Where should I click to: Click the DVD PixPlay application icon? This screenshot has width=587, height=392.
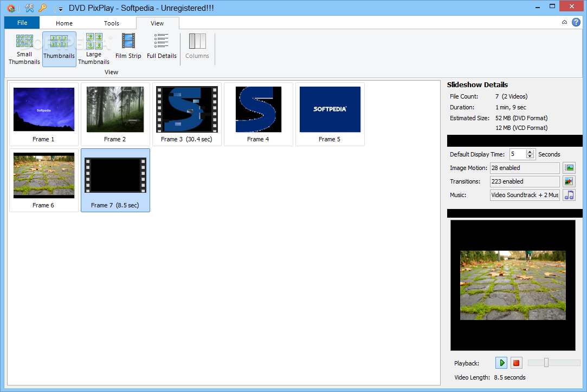coord(11,8)
